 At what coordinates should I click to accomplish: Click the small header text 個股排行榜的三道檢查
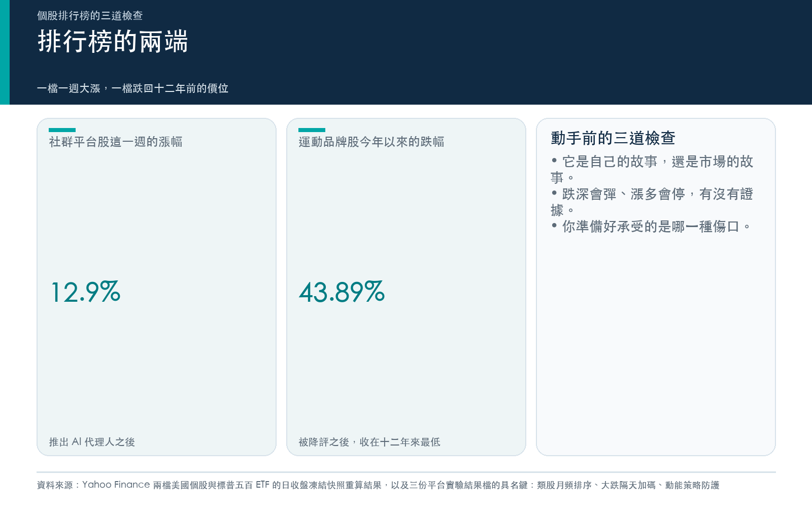click(90, 16)
